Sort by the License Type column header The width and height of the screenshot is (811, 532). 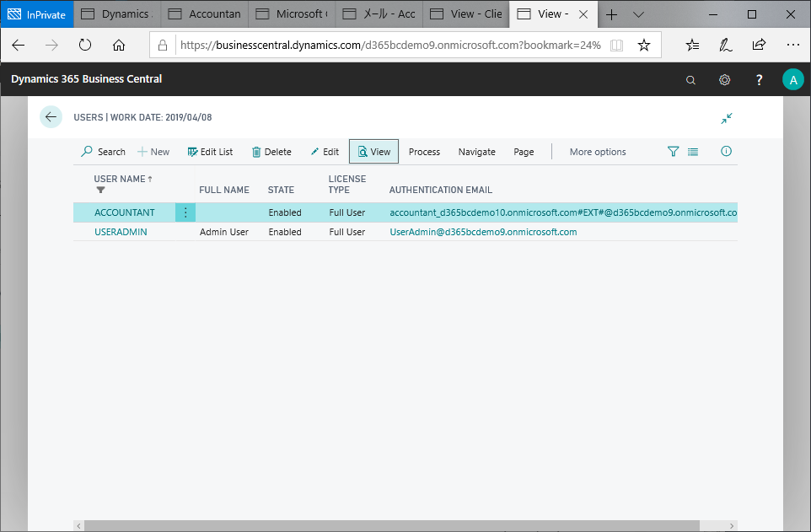(x=347, y=185)
